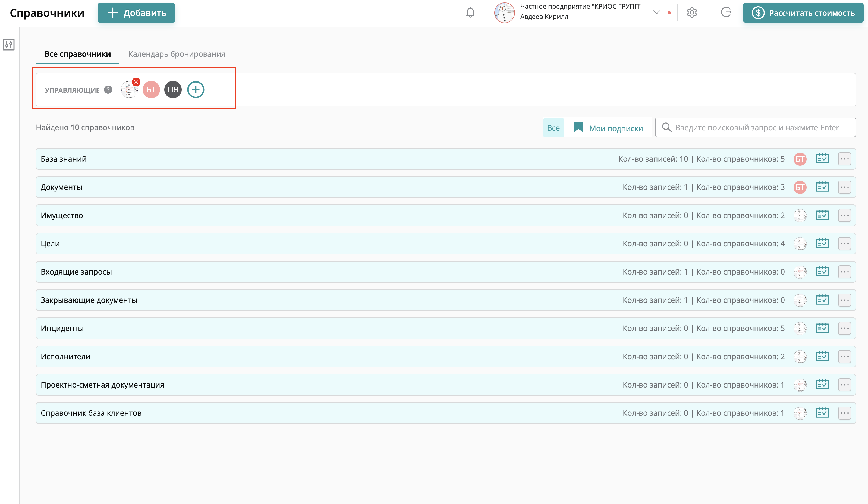
Task: Open three-dots menu for Исполнители row
Action: (844, 357)
